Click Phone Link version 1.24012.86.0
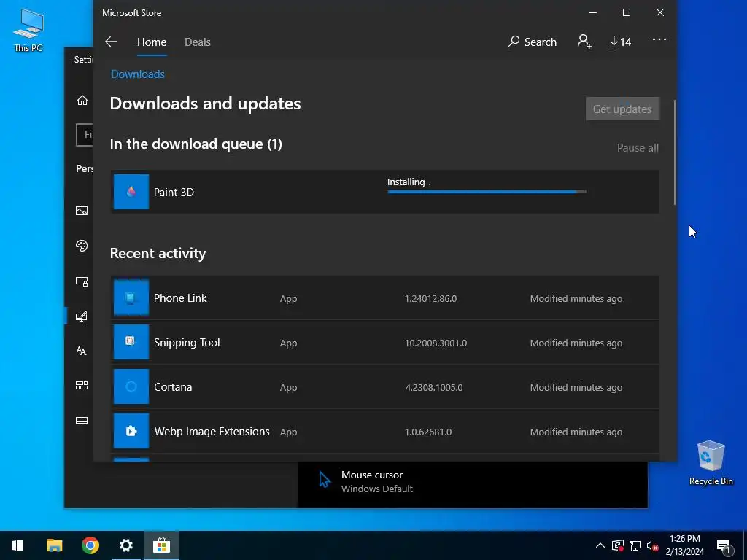747x560 pixels. click(x=430, y=298)
